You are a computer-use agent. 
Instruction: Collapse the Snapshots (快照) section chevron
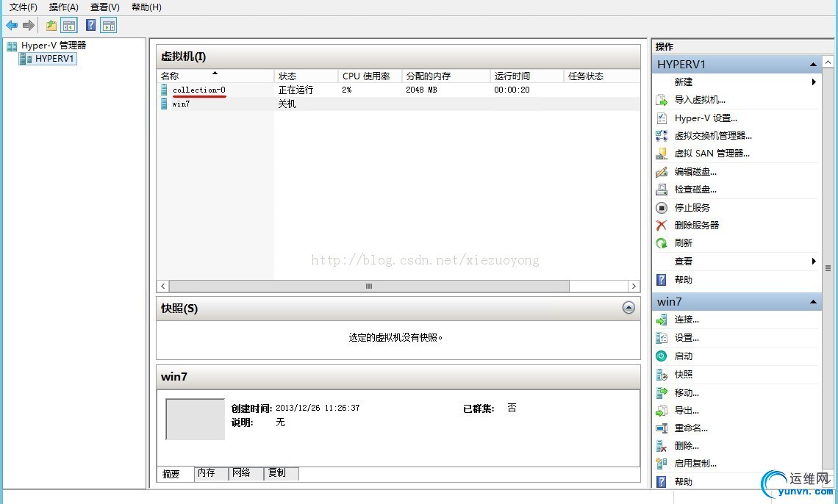[628, 308]
